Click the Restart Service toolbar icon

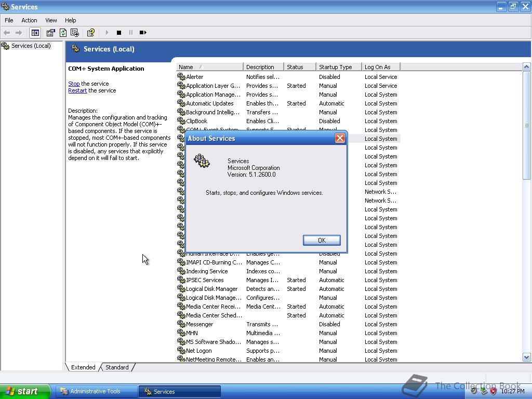pos(143,33)
